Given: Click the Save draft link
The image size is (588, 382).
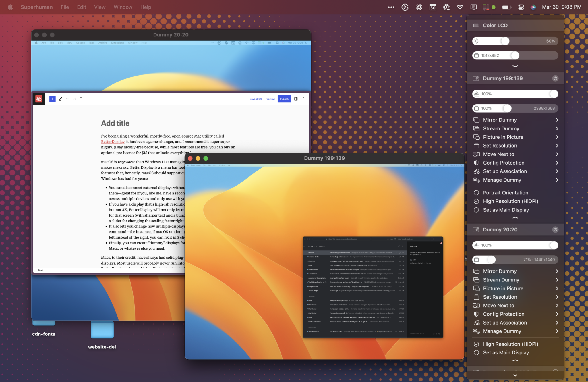Looking at the screenshot, I should [x=255, y=99].
